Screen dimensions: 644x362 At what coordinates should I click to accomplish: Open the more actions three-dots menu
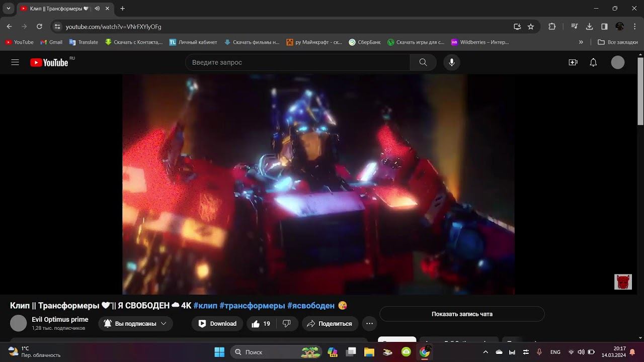(369, 324)
